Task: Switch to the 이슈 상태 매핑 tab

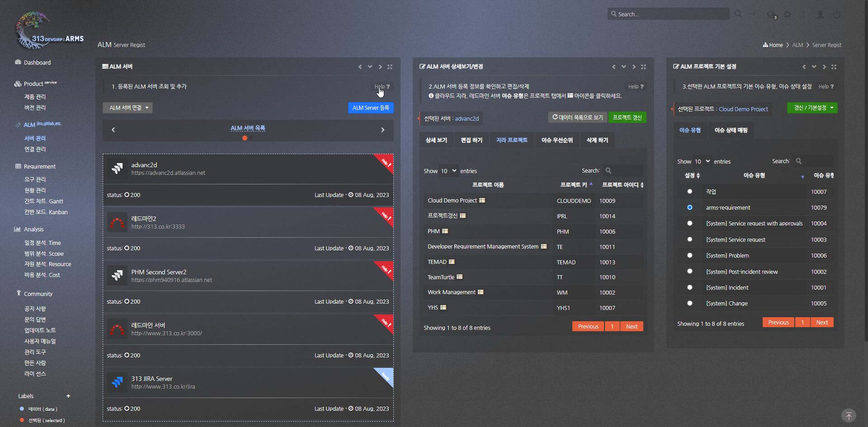Action: [x=731, y=130]
